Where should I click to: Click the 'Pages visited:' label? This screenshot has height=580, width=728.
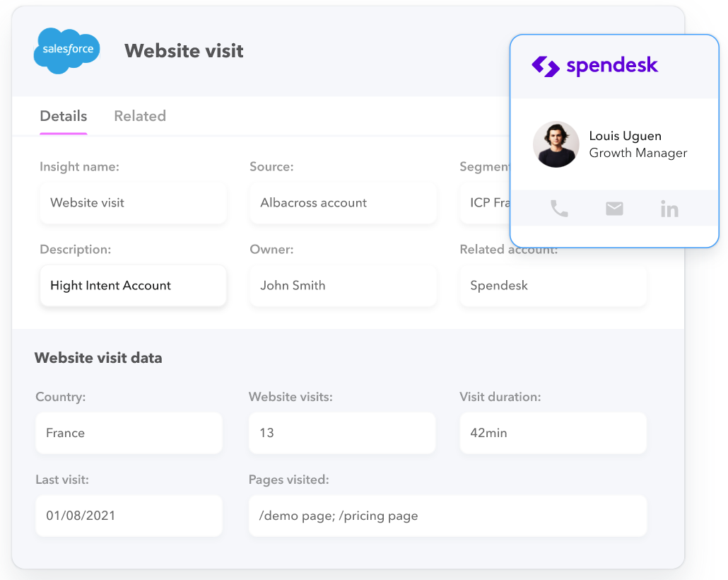[x=289, y=480]
